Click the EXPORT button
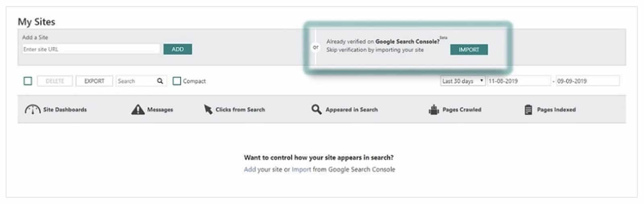This screenshot has height=204, width=644. pyautogui.click(x=94, y=81)
